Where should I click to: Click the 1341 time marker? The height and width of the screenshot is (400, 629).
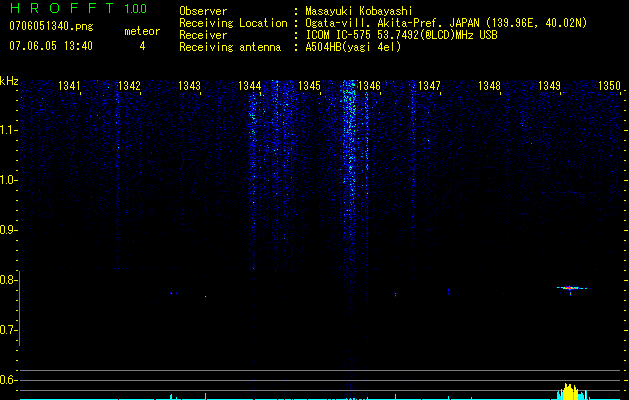click(x=69, y=86)
